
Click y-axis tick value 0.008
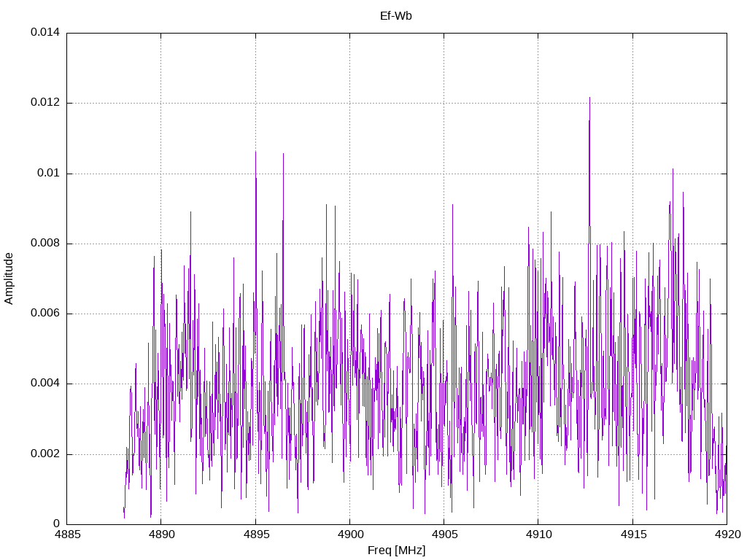pyautogui.click(x=45, y=244)
